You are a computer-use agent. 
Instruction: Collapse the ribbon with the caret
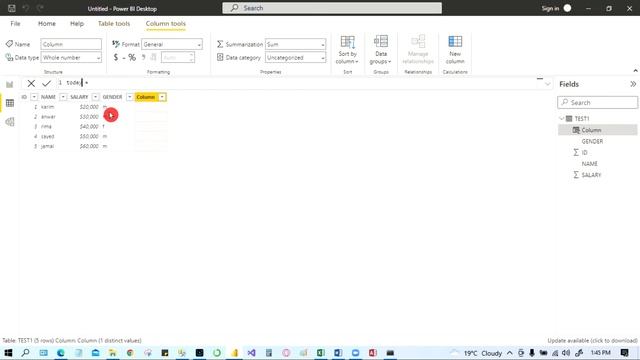click(x=635, y=71)
